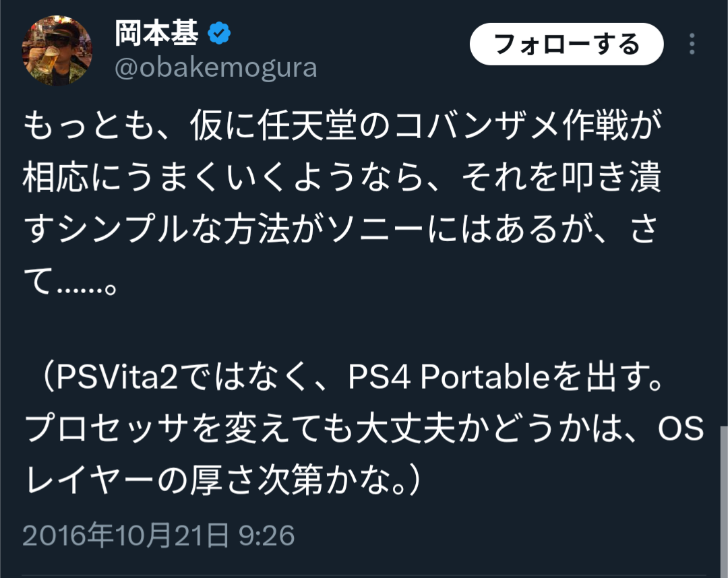Image resolution: width=728 pixels, height=578 pixels.
Task: Click the blue verified checkmark badge
Action: tap(218, 34)
